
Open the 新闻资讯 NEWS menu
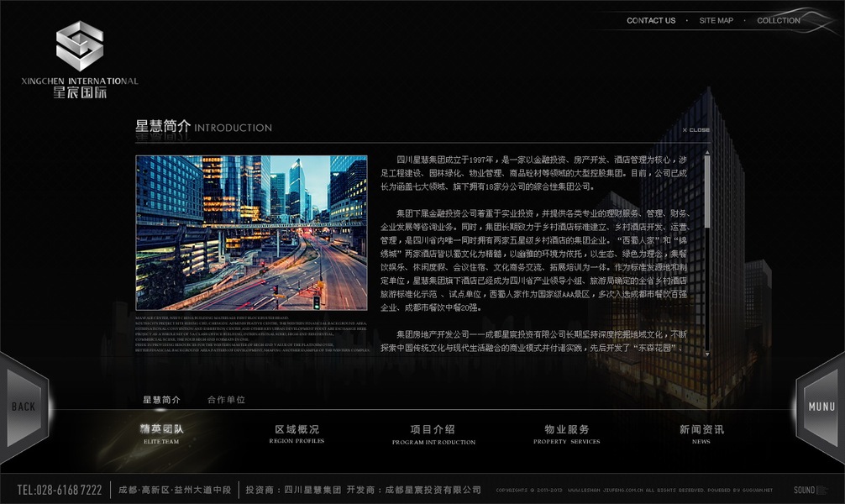[701, 434]
